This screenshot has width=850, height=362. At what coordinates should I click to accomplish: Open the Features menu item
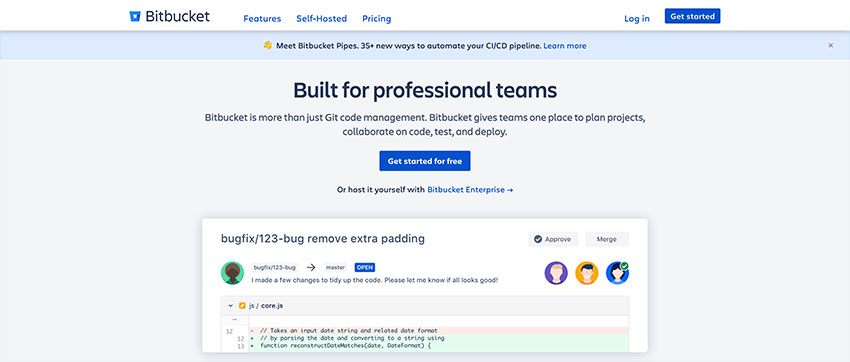click(262, 18)
